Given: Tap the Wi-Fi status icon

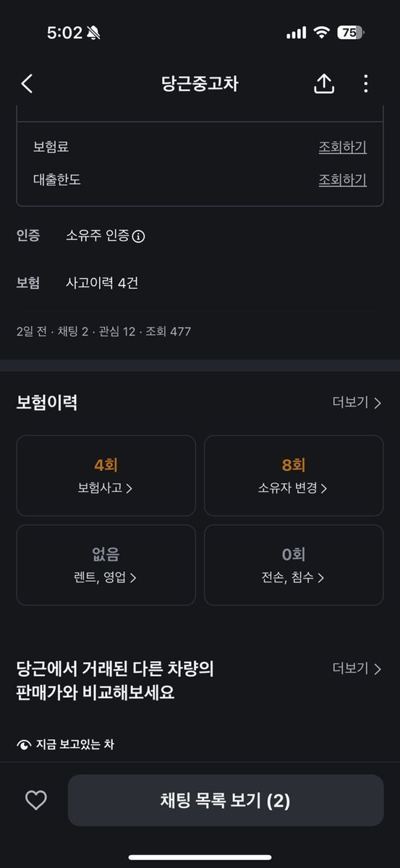Looking at the screenshot, I should point(322,33).
